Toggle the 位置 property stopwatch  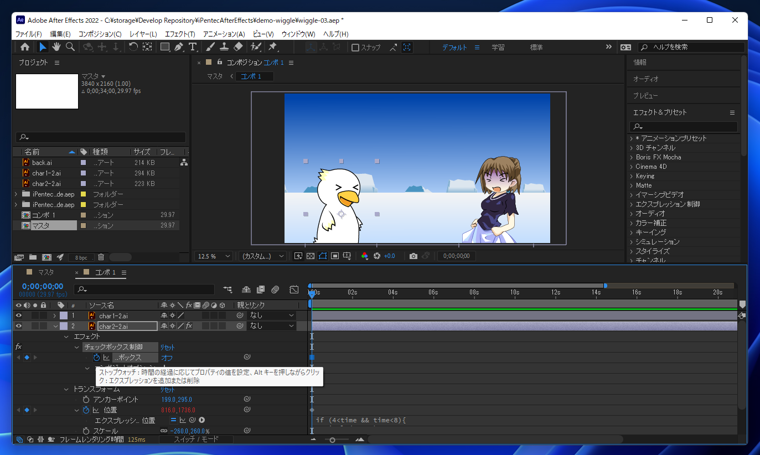click(x=86, y=410)
